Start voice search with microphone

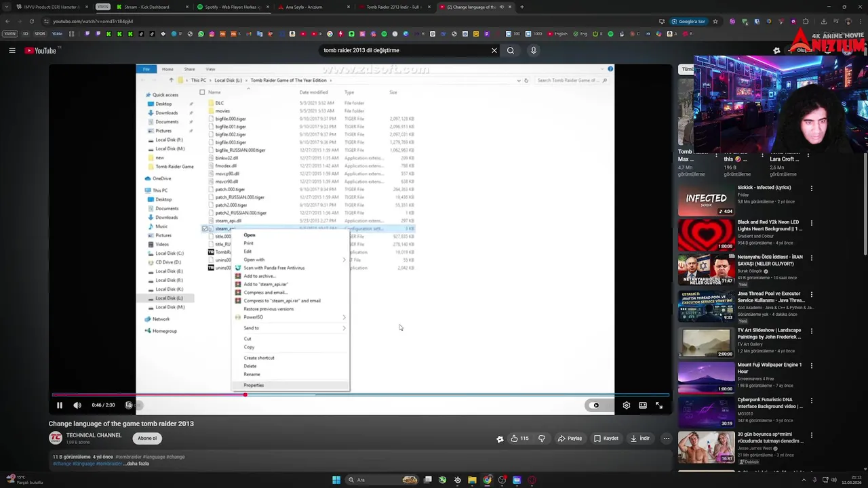[534, 50]
